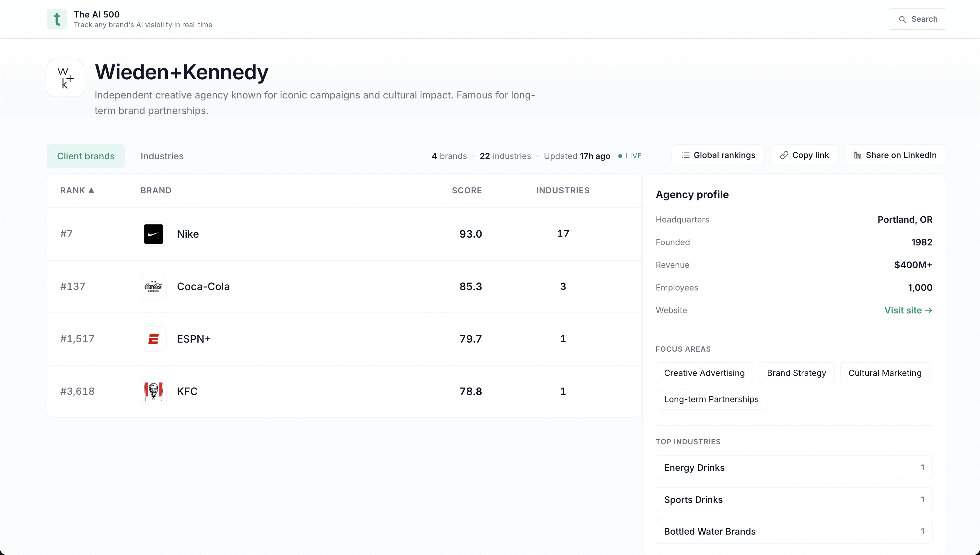The width and height of the screenshot is (980, 555).
Task: Click the ESPN+ red logo icon
Action: (153, 339)
